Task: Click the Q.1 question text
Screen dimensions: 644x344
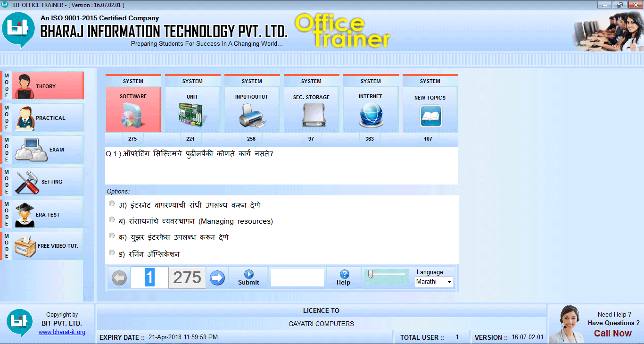Action: pyautogui.click(x=190, y=154)
